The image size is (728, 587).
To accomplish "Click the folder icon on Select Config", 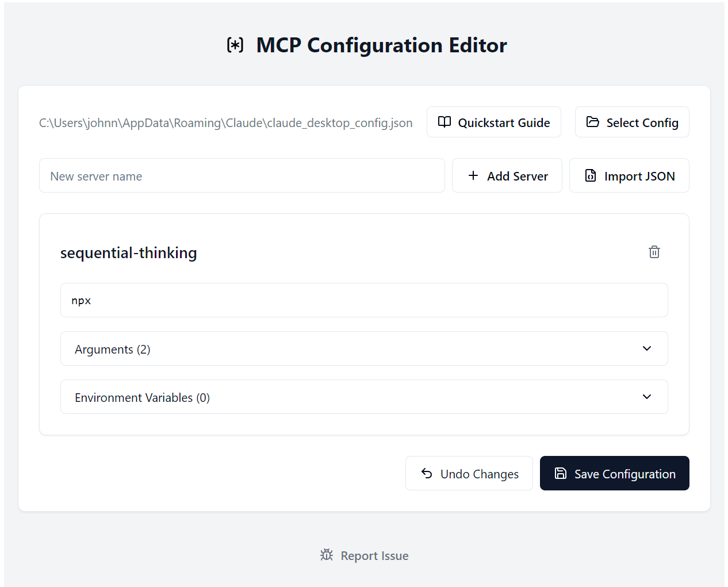I will pos(592,122).
